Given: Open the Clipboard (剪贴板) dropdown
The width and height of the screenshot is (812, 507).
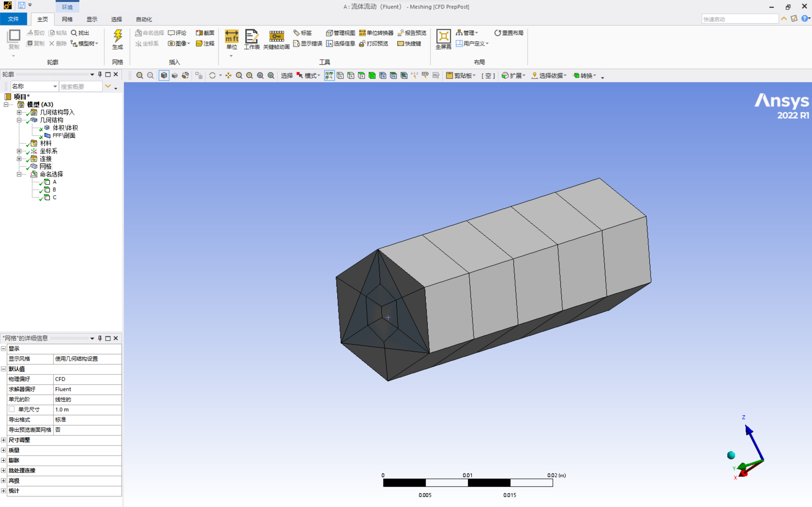Looking at the screenshot, I should [x=460, y=75].
